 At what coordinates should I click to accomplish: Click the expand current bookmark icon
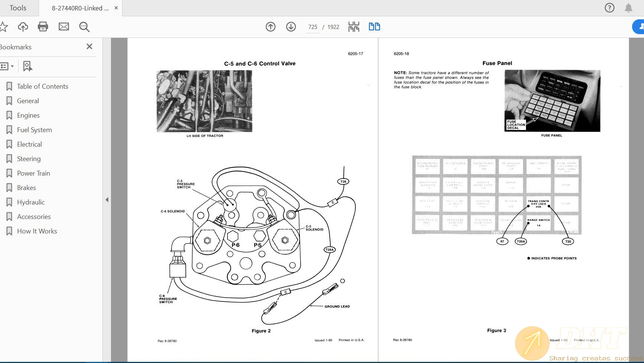[27, 66]
